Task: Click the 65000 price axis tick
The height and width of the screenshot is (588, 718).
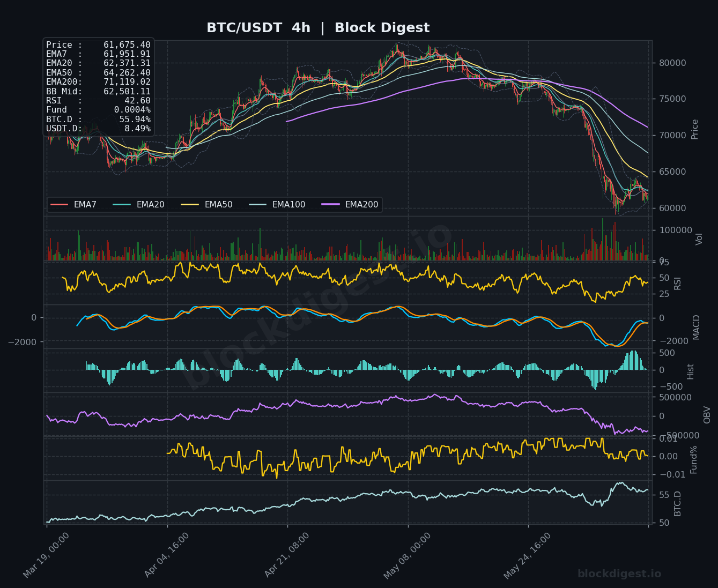Action: (x=671, y=172)
